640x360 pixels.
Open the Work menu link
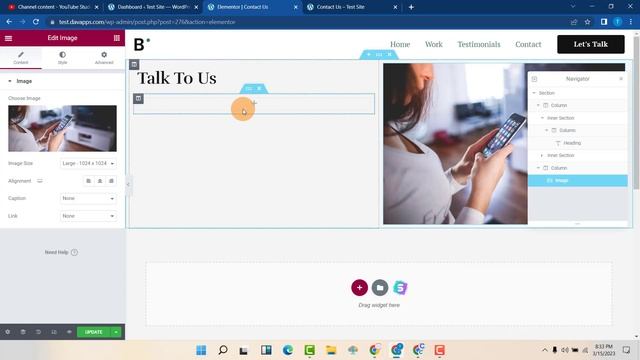pos(433,44)
